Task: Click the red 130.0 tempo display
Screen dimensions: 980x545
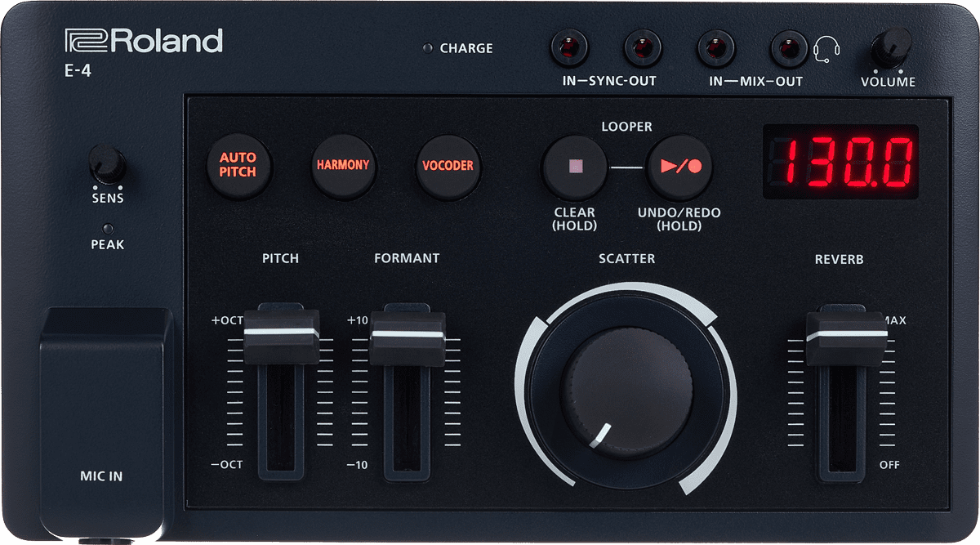Action: coord(840,162)
